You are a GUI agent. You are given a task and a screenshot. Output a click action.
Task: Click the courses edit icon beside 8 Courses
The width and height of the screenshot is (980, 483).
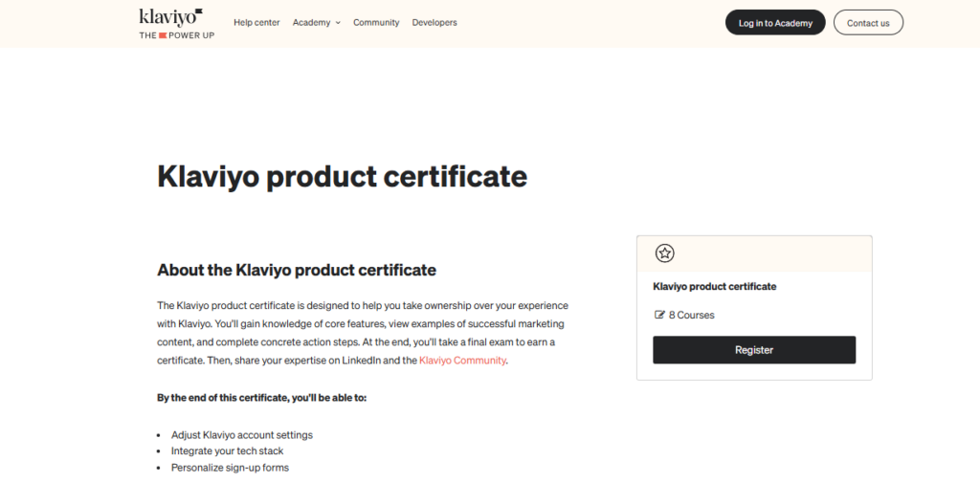tap(659, 315)
